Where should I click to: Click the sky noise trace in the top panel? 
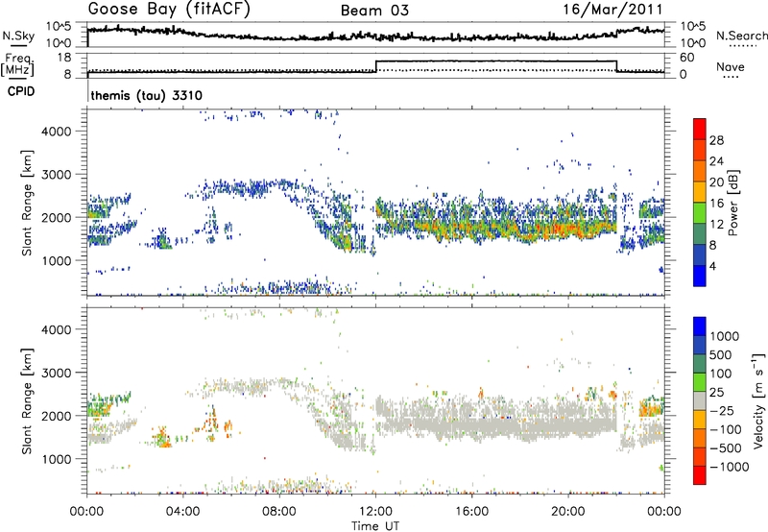[x=375, y=36]
